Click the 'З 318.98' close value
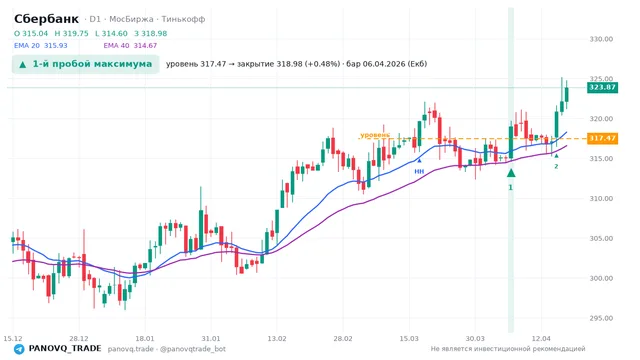The width and height of the screenshot is (640, 360). [x=151, y=33]
